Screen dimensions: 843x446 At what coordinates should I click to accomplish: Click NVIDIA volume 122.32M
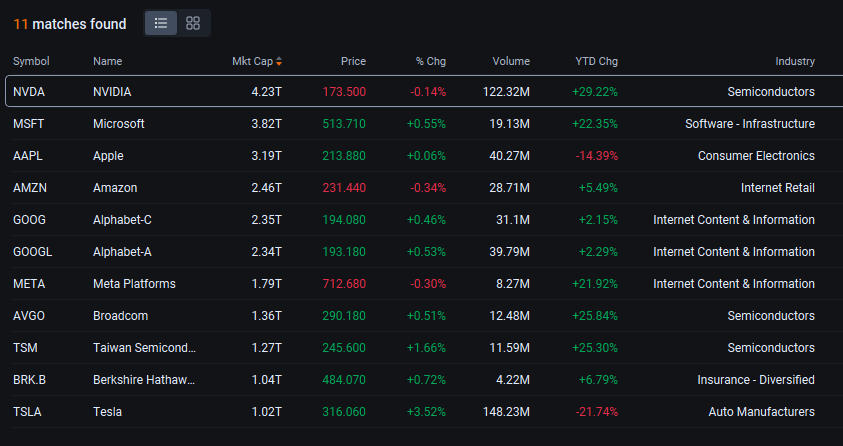pos(506,92)
